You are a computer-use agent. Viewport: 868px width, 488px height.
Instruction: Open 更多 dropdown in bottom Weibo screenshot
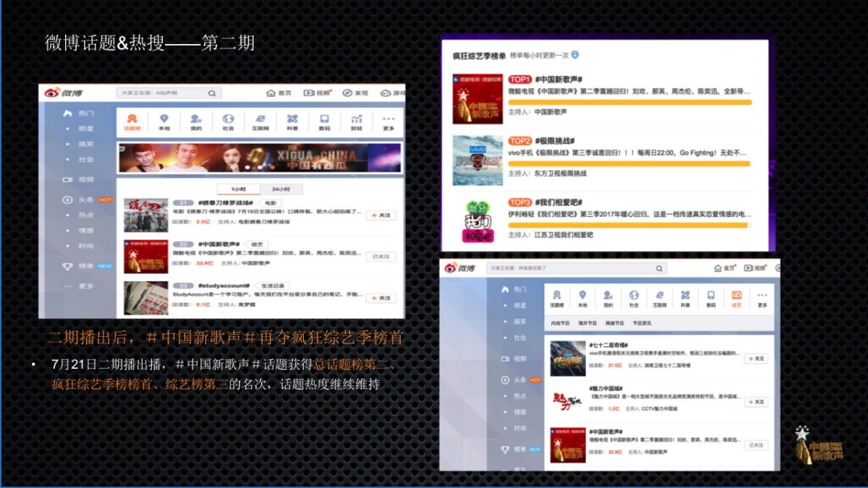point(761,295)
